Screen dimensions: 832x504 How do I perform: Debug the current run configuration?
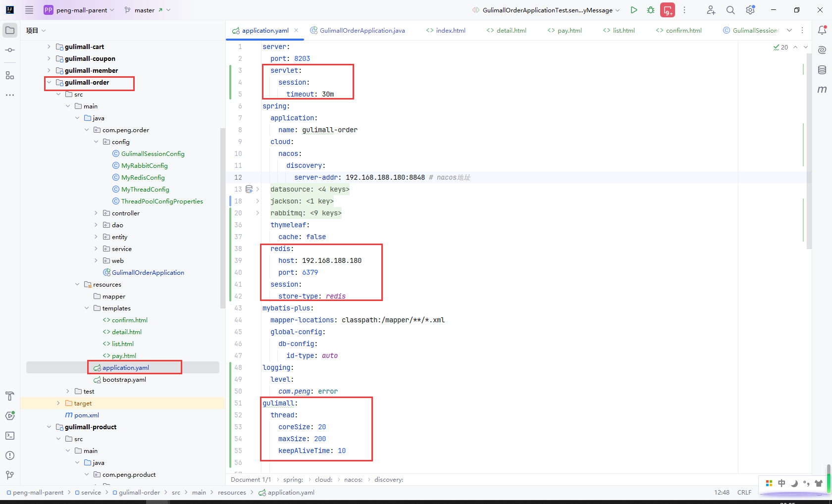(x=651, y=10)
